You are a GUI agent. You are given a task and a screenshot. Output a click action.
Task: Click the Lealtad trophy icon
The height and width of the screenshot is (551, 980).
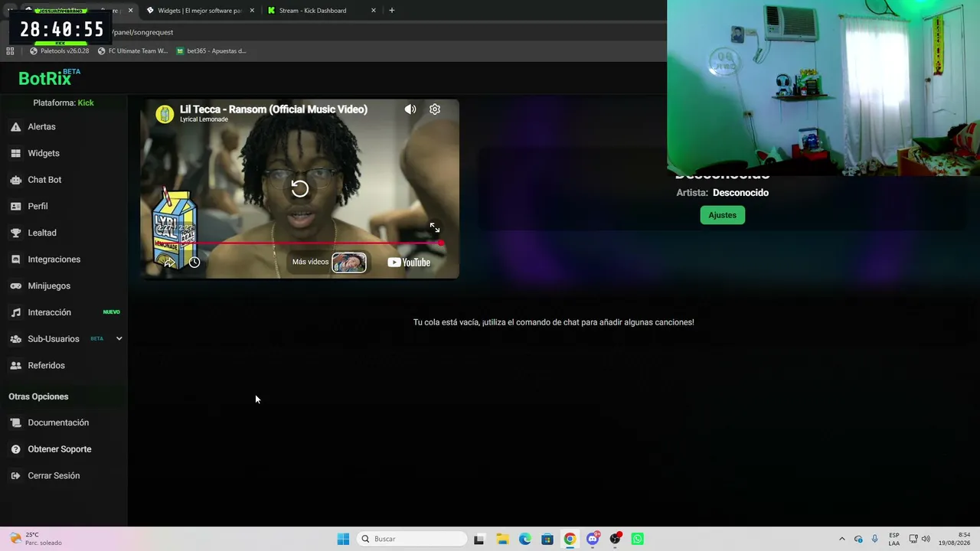15,233
